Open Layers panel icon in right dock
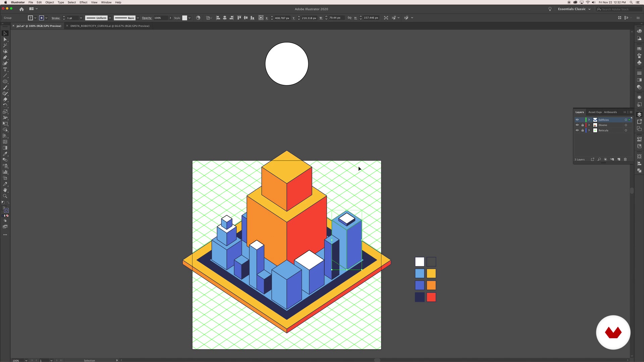The width and height of the screenshot is (644, 362). [x=639, y=115]
